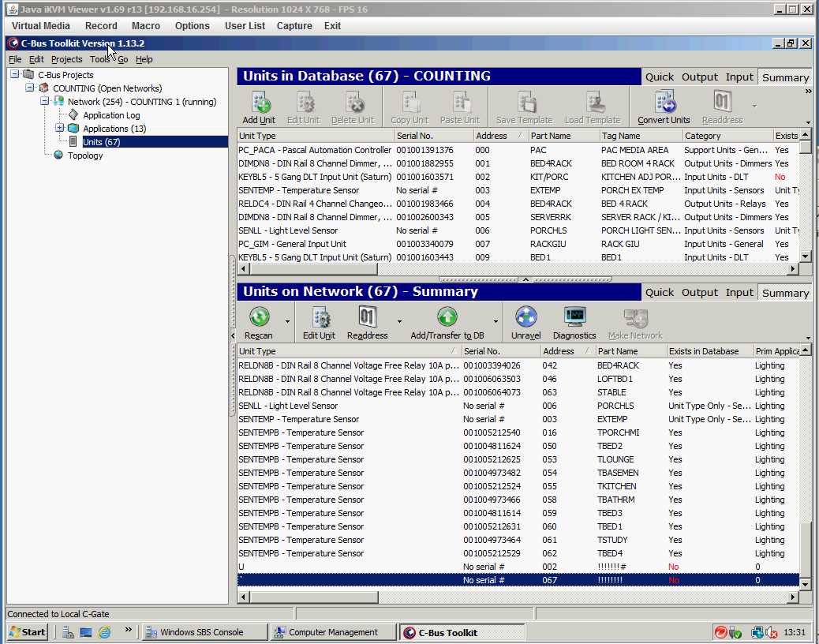Viewport: 819px width, 644px height.
Task: Click the Unravel network icon
Action: tap(526, 316)
